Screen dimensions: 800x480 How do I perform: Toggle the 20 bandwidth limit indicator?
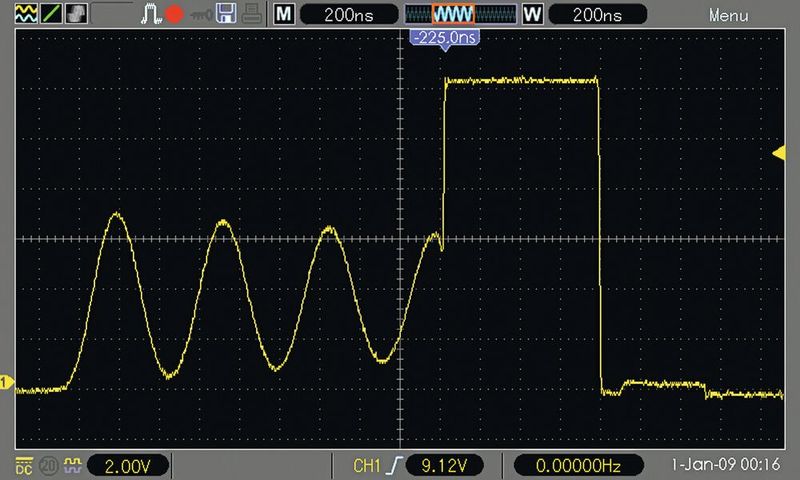pos(48,465)
